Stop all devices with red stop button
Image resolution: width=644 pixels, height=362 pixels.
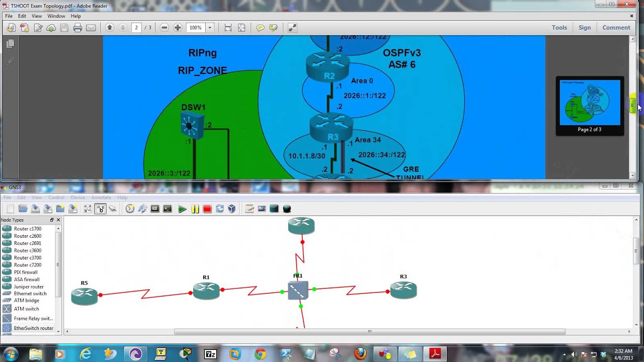coord(207,209)
